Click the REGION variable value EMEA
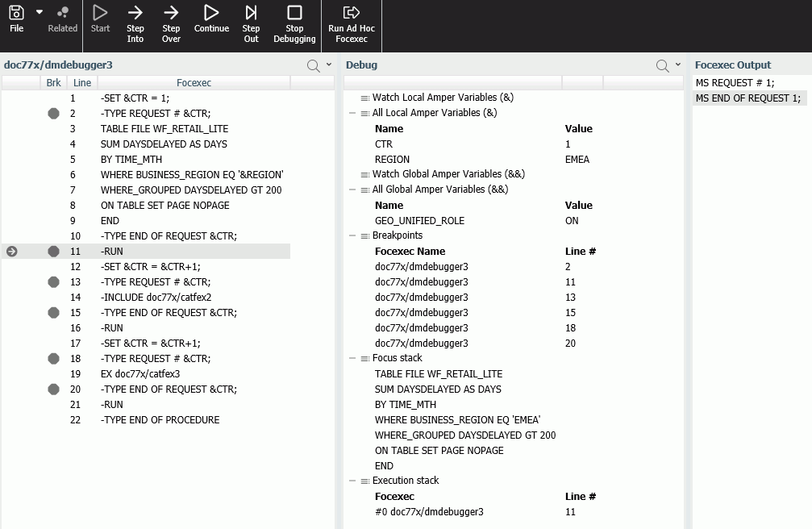This screenshot has width=812, height=529. tap(577, 160)
